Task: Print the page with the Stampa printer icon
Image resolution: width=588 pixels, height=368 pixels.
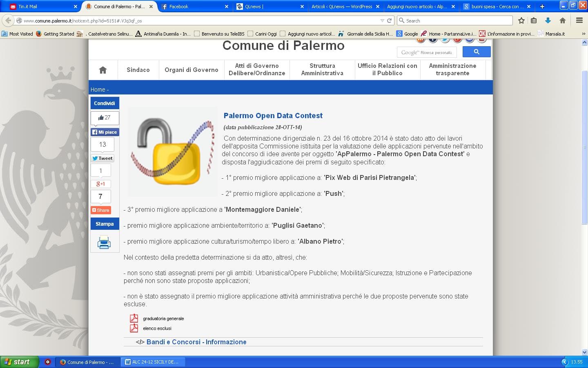Action: [104, 242]
